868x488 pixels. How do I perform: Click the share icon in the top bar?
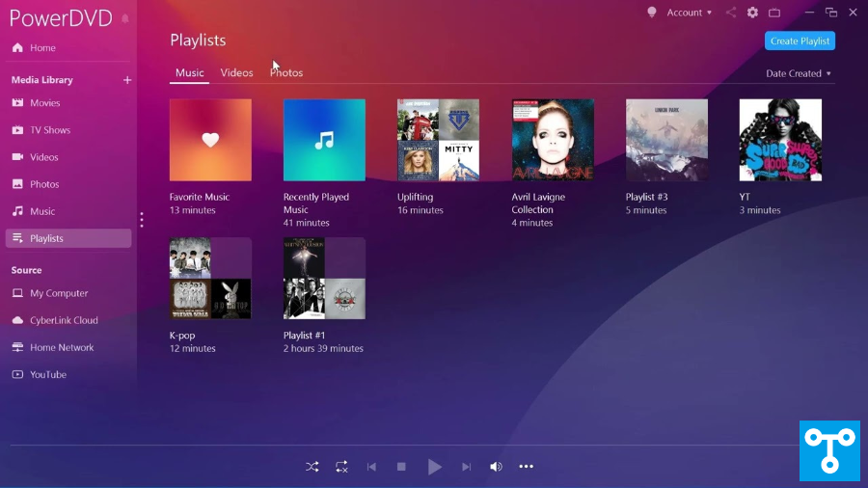[731, 13]
